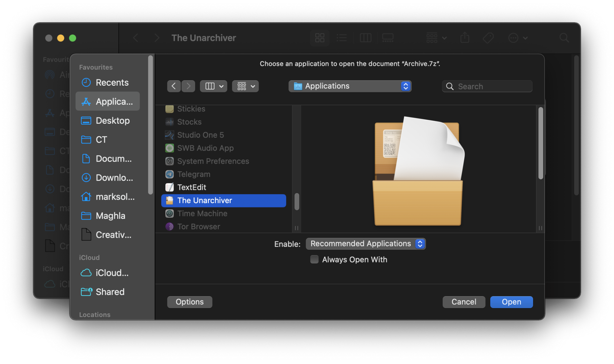Click the Downloads arrow icon in sidebar
This screenshot has width=614, height=364.
click(86, 178)
